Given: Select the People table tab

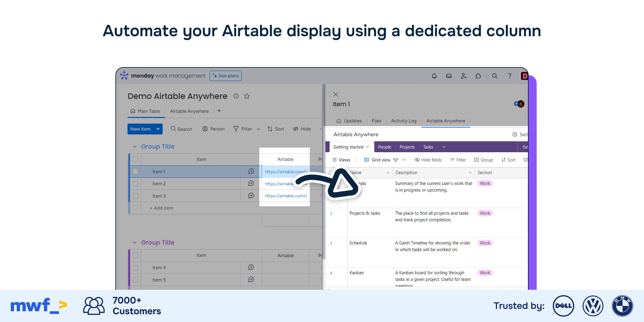Looking at the screenshot, I should (385, 147).
